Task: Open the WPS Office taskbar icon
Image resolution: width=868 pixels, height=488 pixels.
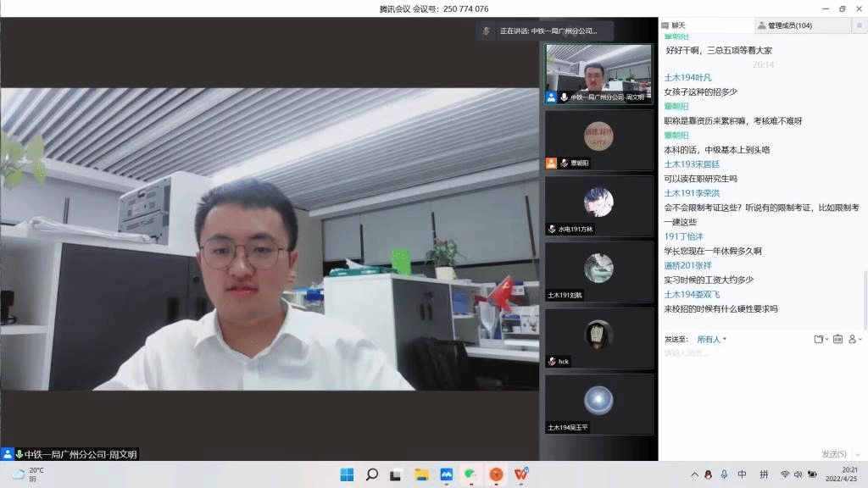Action: pos(520,474)
